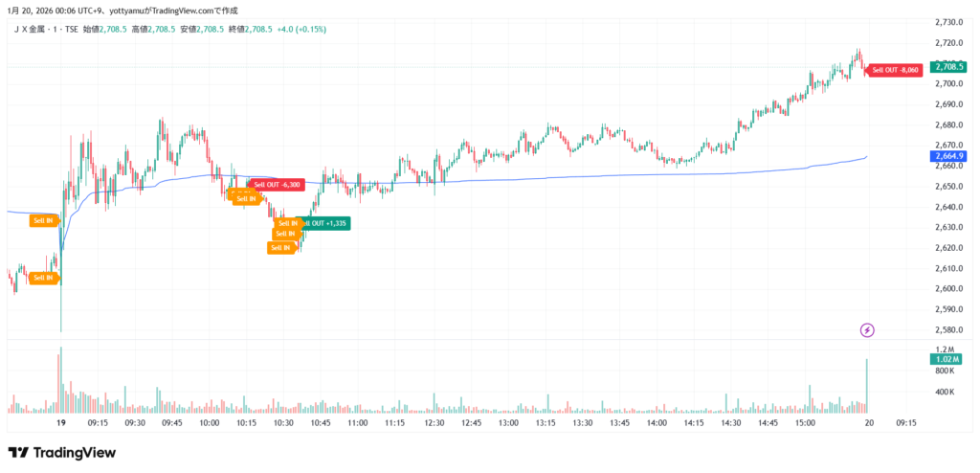The height and width of the screenshot is (473, 980).
Task: Select the date label 19 on time axis
Action: click(60, 422)
